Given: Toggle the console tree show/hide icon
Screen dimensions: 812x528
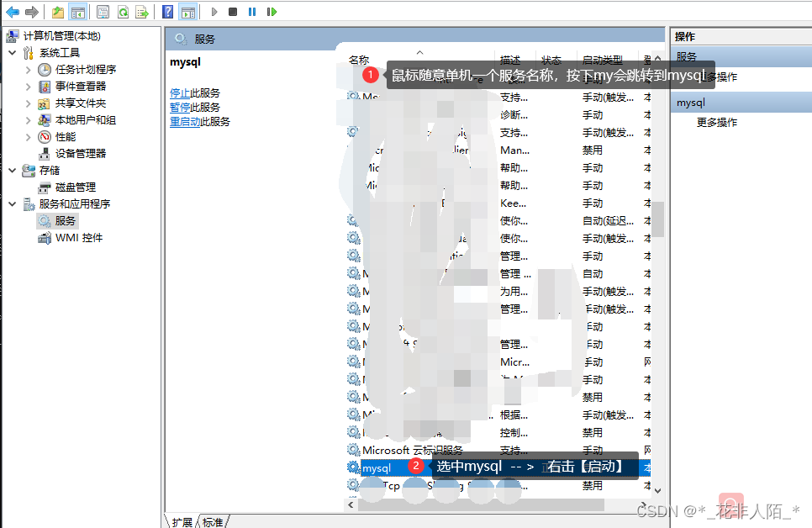Looking at the screenshot, I should 77,11.
